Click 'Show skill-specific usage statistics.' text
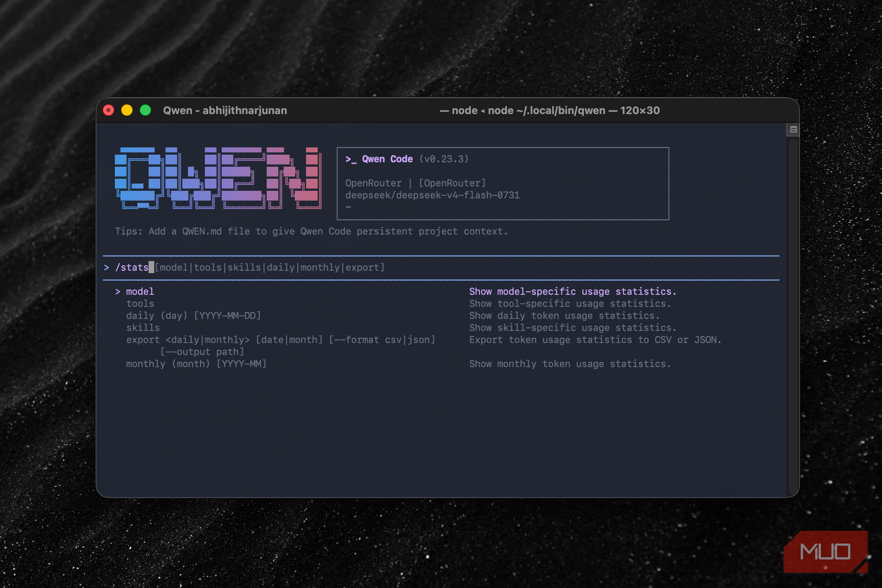This screenshot has width=882, height=588. click(x=573, y=328)
